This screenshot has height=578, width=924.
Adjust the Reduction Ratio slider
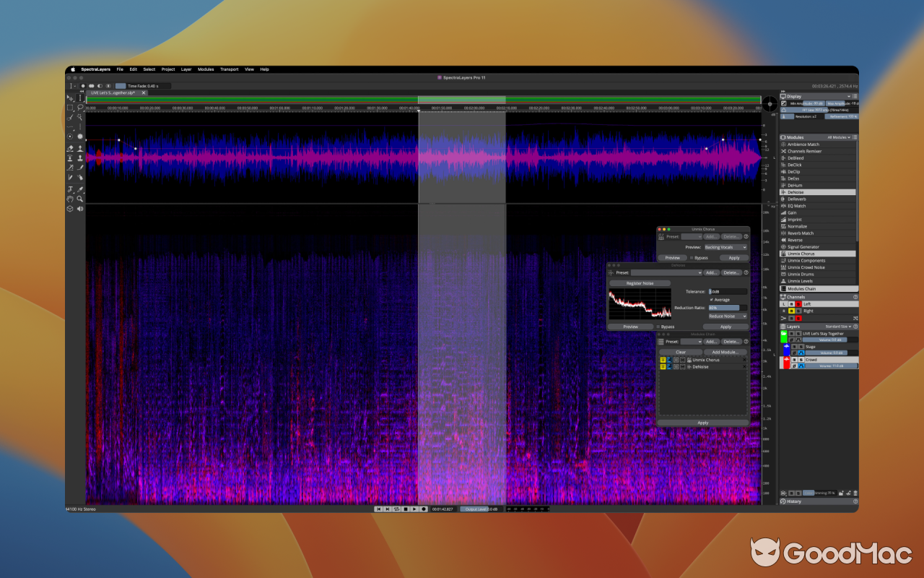(724, 308)
